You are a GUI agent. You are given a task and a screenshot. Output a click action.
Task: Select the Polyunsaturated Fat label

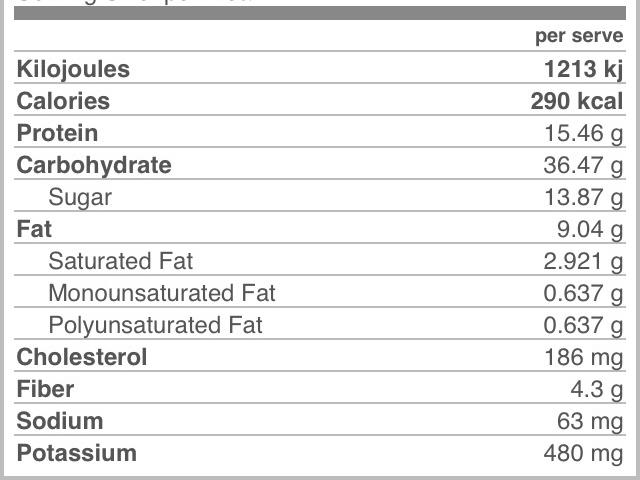point(155,325)
